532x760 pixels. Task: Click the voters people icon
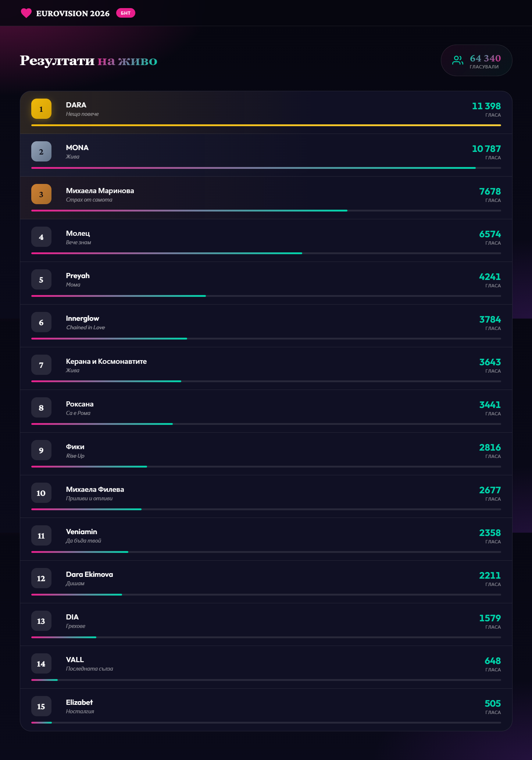(457, 60)
